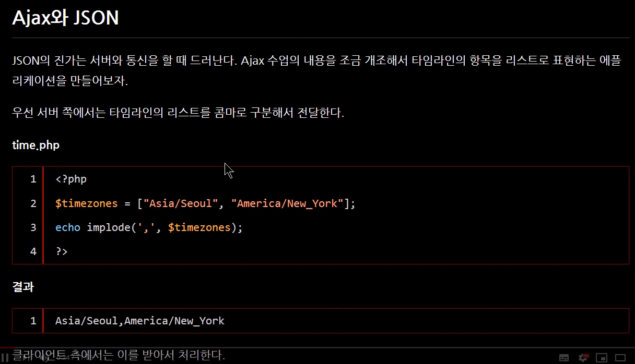635x364 pixels.
Task: Open the HD settings gear
Action: click(x=583, y=358)
